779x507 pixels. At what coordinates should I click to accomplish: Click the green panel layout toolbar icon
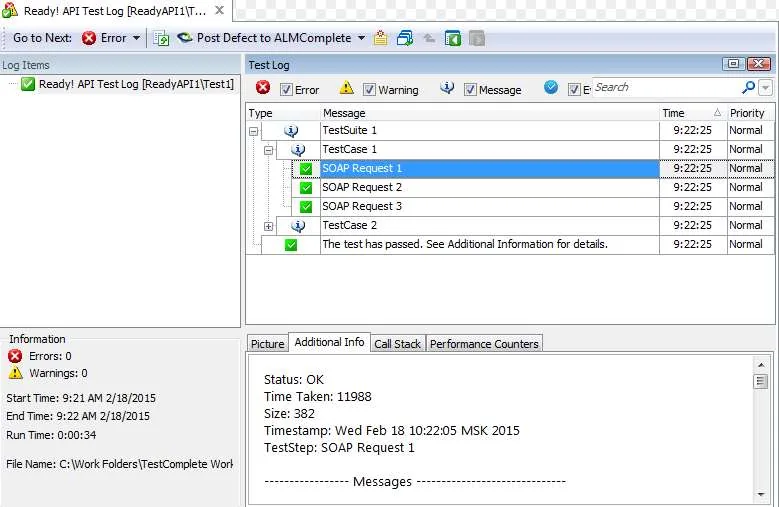pos(453,38)
